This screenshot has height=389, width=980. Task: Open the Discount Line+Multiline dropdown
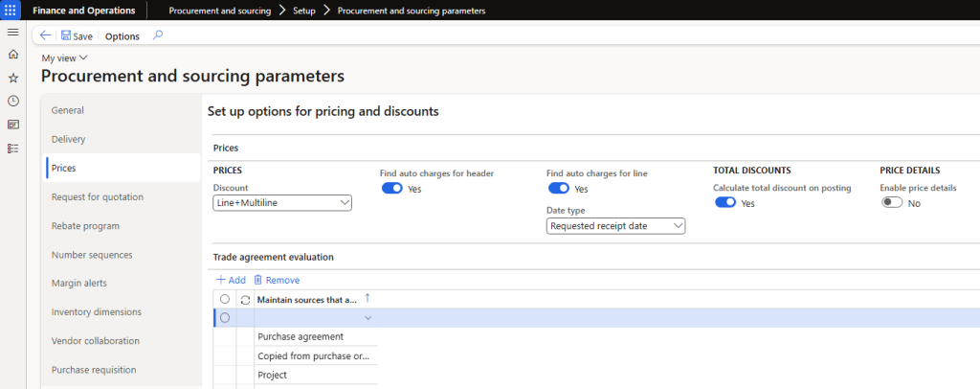pos(282,203)
